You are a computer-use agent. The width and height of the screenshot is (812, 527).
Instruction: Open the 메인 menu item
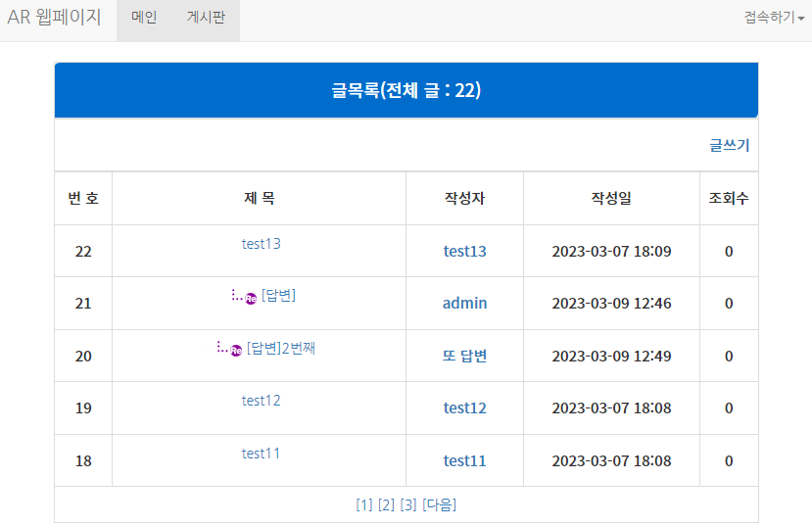pyautogui.click(x=144, y=18)
